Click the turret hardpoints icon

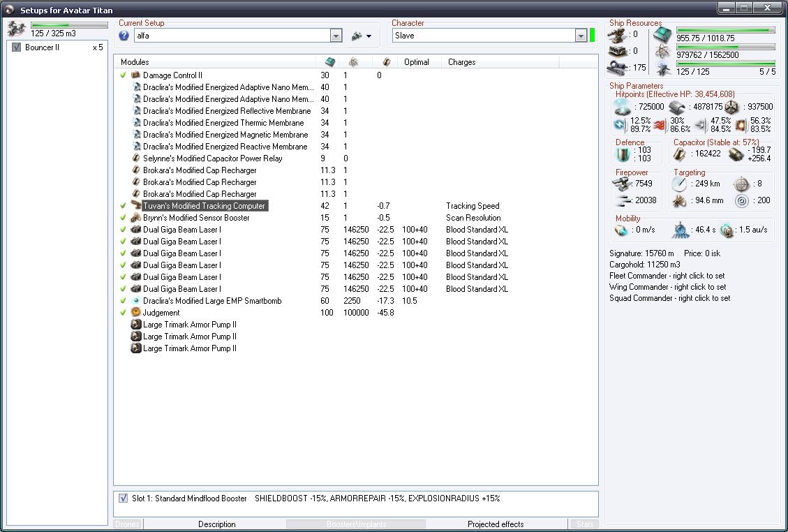point(618,35)
